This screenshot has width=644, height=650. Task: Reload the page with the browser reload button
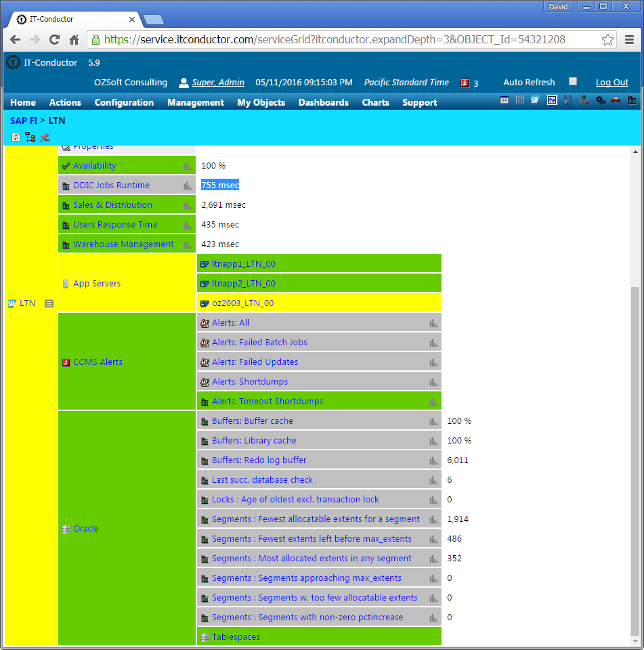tap(54, 40)
